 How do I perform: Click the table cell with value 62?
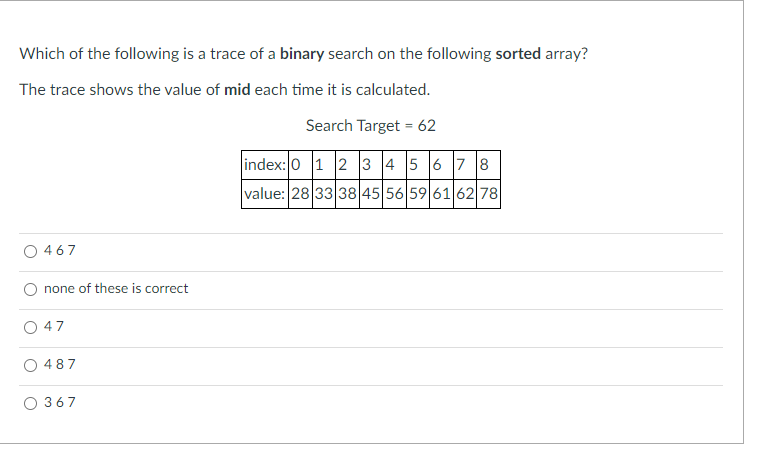pos(465,194)
